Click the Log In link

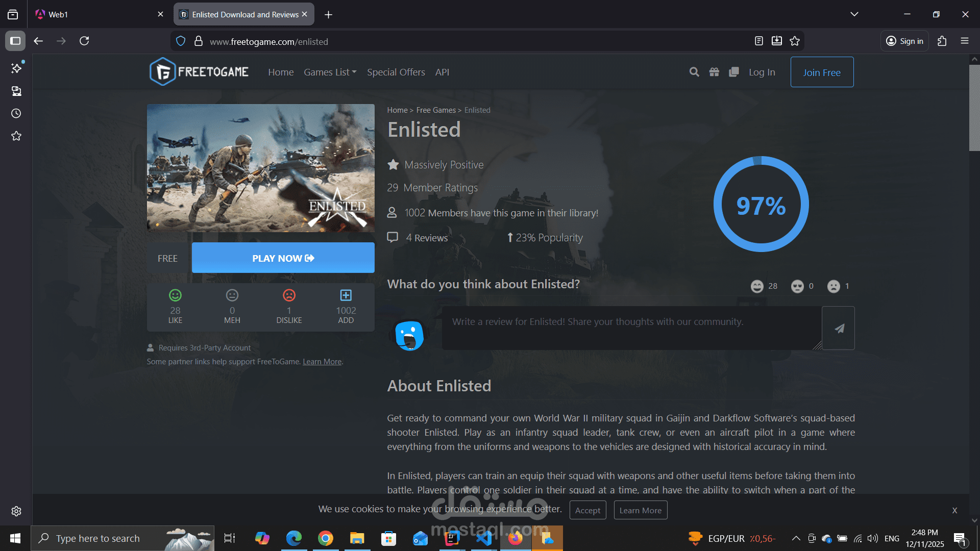(762, 72)
